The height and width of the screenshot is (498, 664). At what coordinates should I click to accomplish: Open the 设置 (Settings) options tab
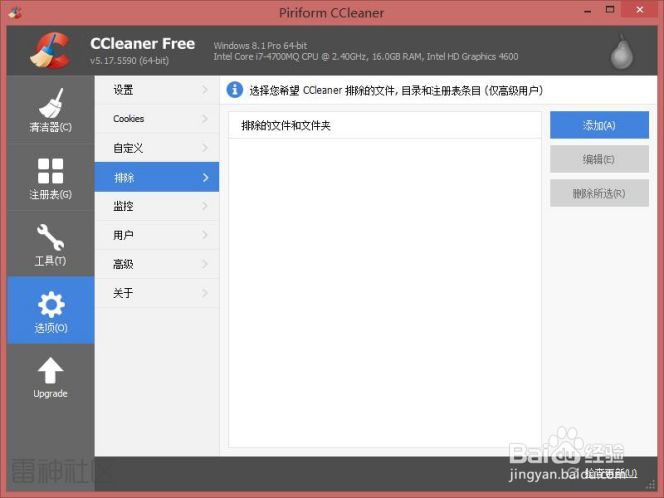tap(157, 90)
